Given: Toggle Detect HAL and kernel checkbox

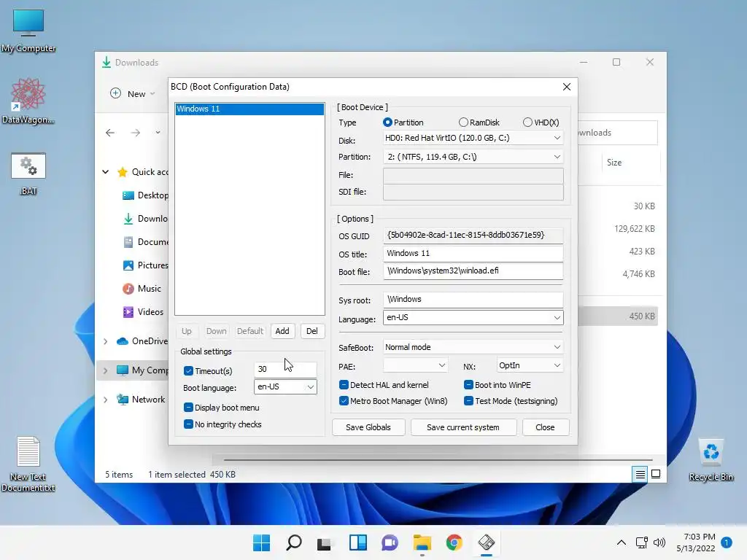Looking at the screenshot, I should 344,385.
